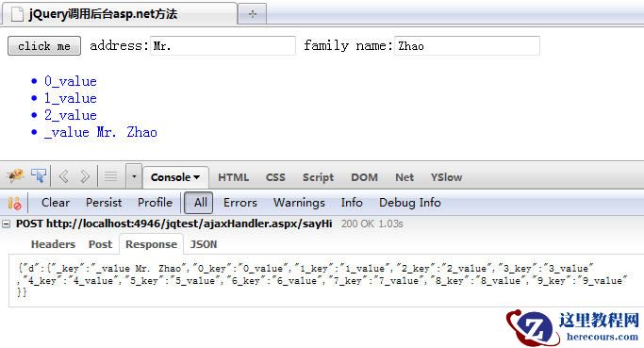
Task: Start the Profile button
Action: tap(155, 203)
